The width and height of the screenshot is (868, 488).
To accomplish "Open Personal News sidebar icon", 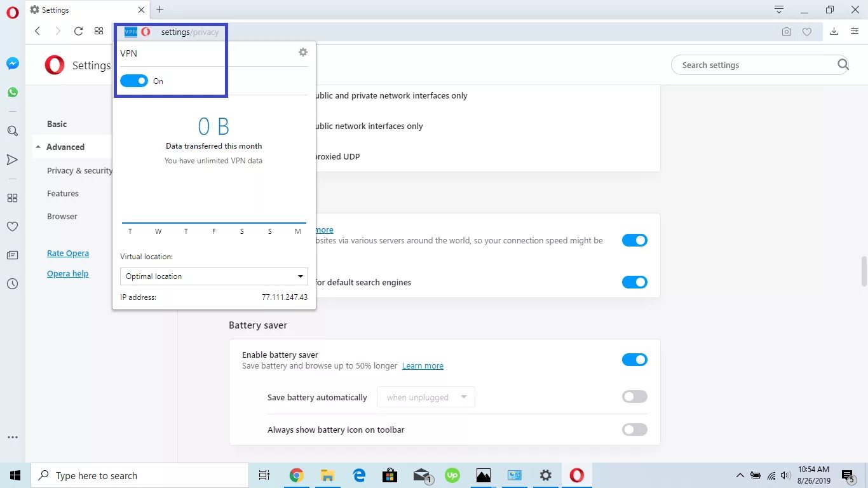I will (13, 159).
